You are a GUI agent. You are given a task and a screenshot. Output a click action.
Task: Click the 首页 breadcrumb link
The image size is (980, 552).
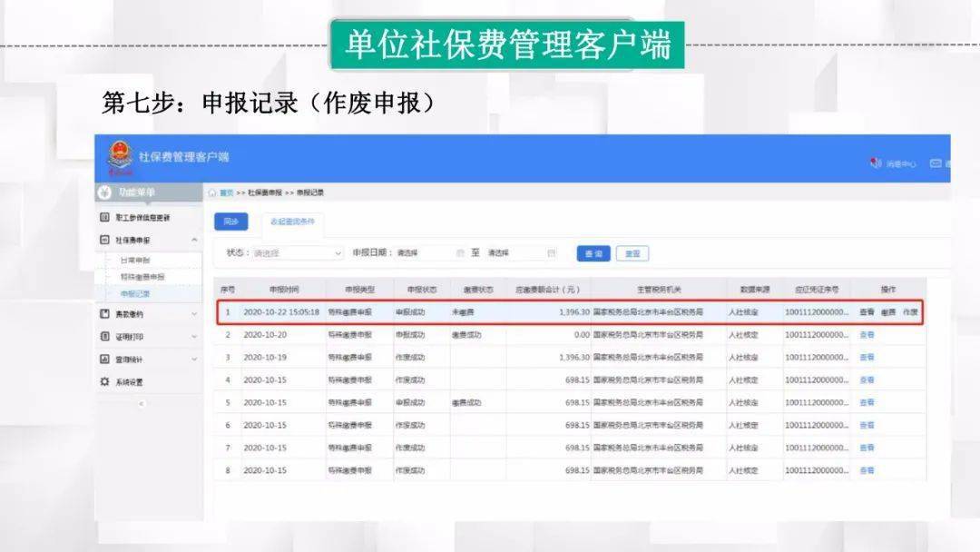pyautogui.click(x=226, y=192)
